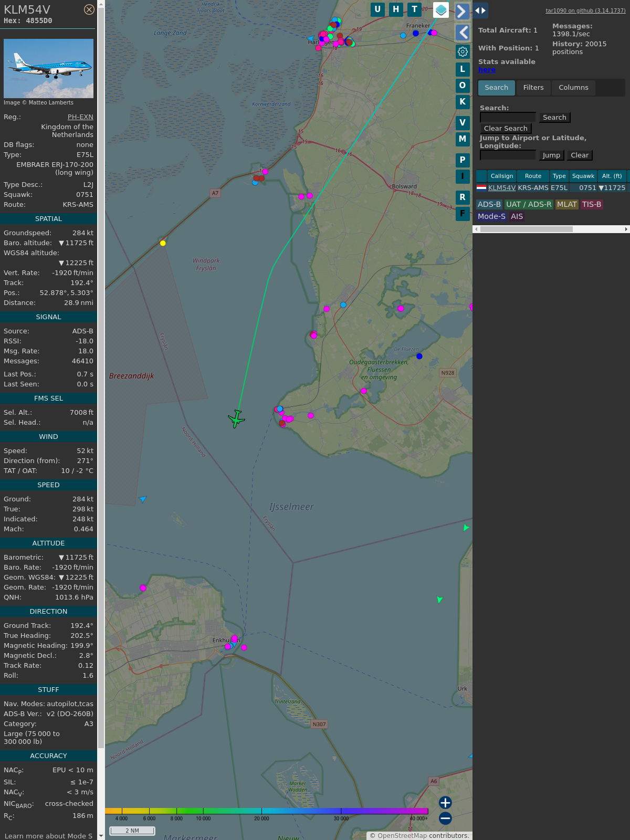630x840 pixels.
Task: Focus the Jump to Airport input field
Action: coord(508,155)
